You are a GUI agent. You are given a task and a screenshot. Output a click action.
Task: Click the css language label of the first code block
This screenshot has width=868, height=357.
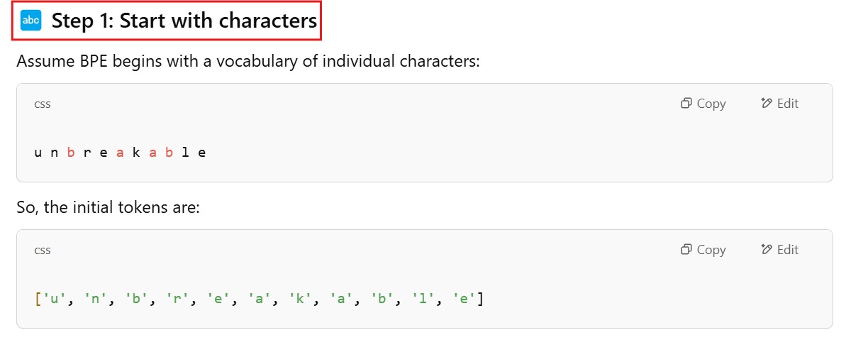[x=43, y=104]
